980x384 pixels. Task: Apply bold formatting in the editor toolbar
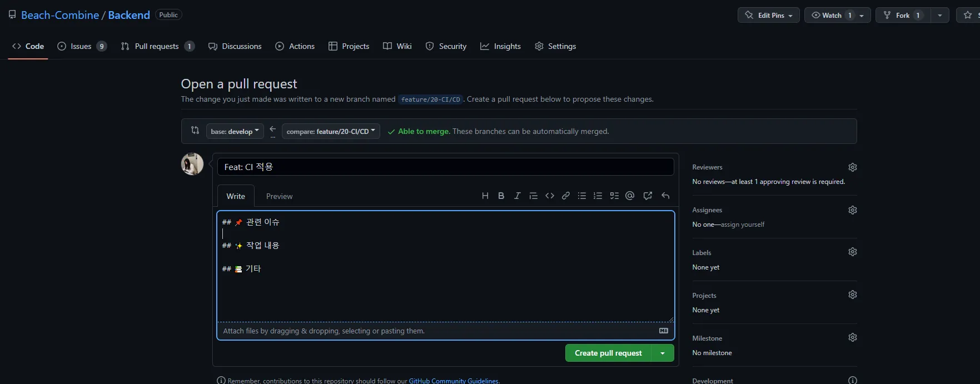coord(501,196)
